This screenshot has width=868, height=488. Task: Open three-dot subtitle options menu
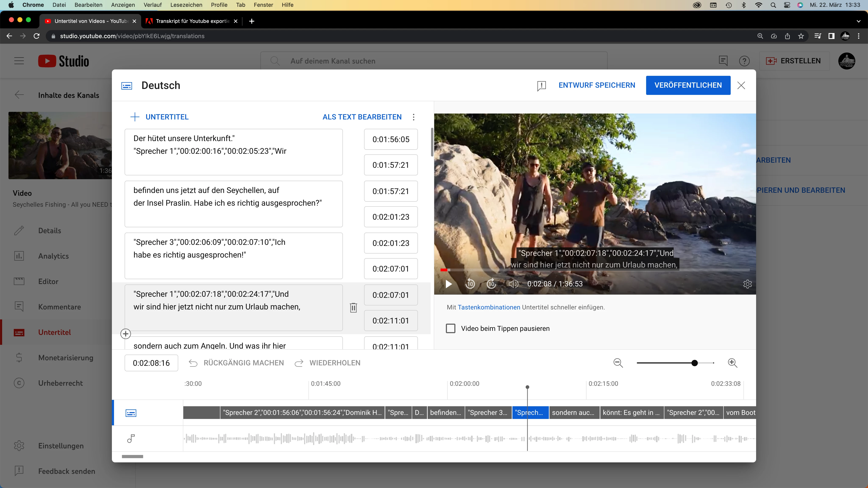click(x=413, y=117)
